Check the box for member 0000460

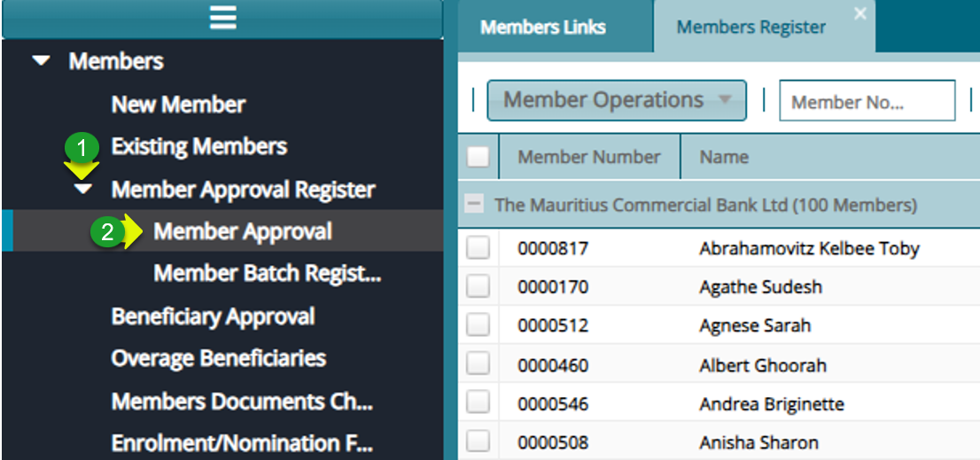478,363
